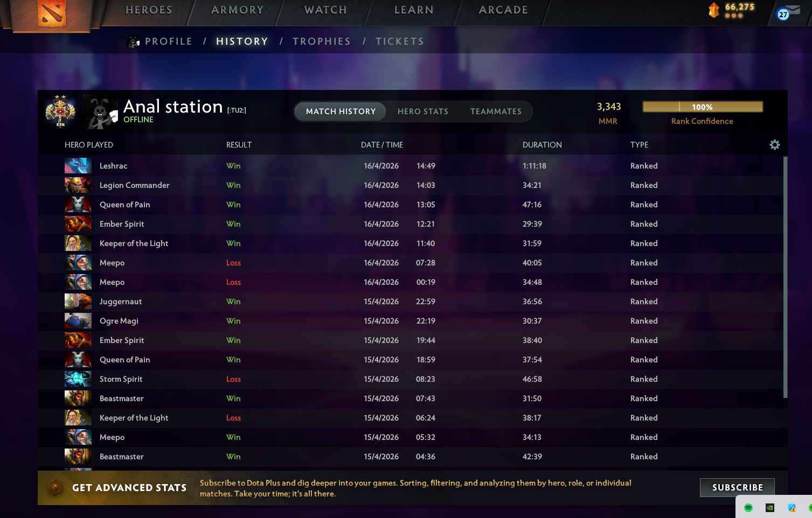Open the Meepo loss at 07:28
This screenshot has height=518, width=812.
point(410,263)
